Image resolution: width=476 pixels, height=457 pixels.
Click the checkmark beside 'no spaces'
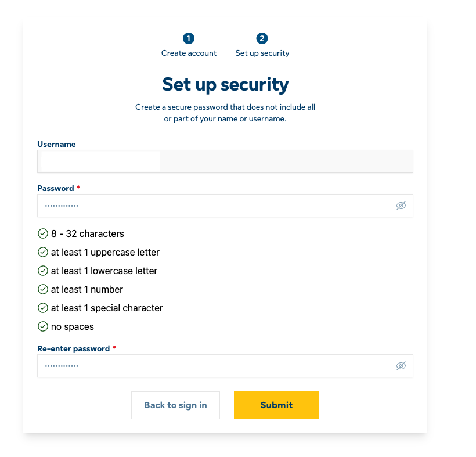[x=42, y=326]
